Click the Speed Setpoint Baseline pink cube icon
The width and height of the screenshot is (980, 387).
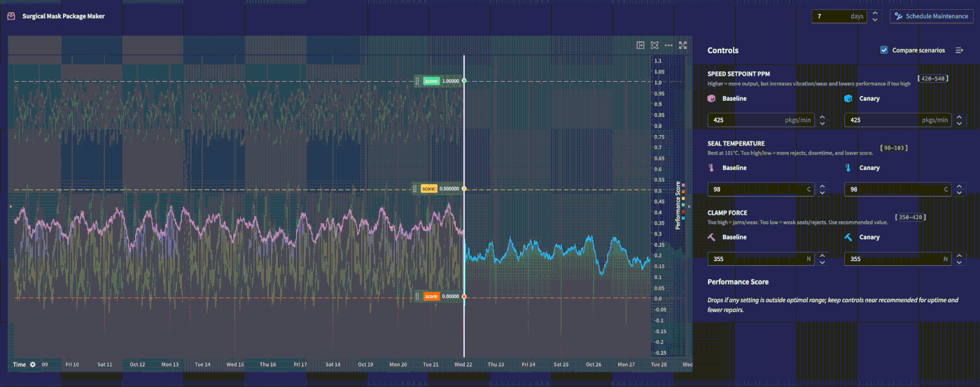(x=711, y=99)
